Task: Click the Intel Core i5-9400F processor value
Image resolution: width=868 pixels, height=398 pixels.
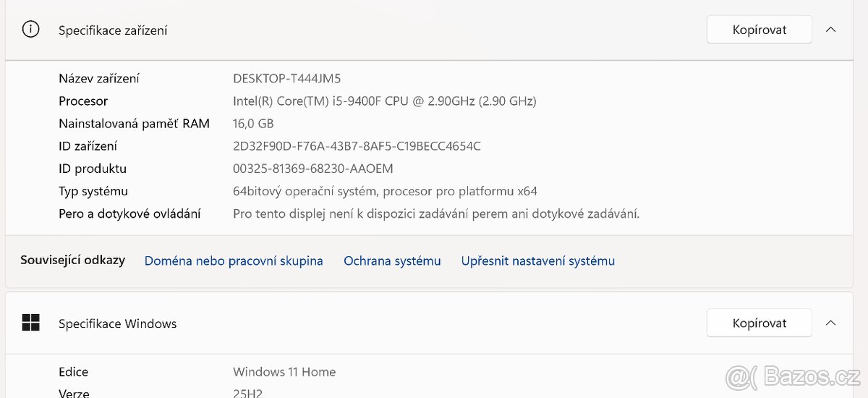Action: point(384,101)
